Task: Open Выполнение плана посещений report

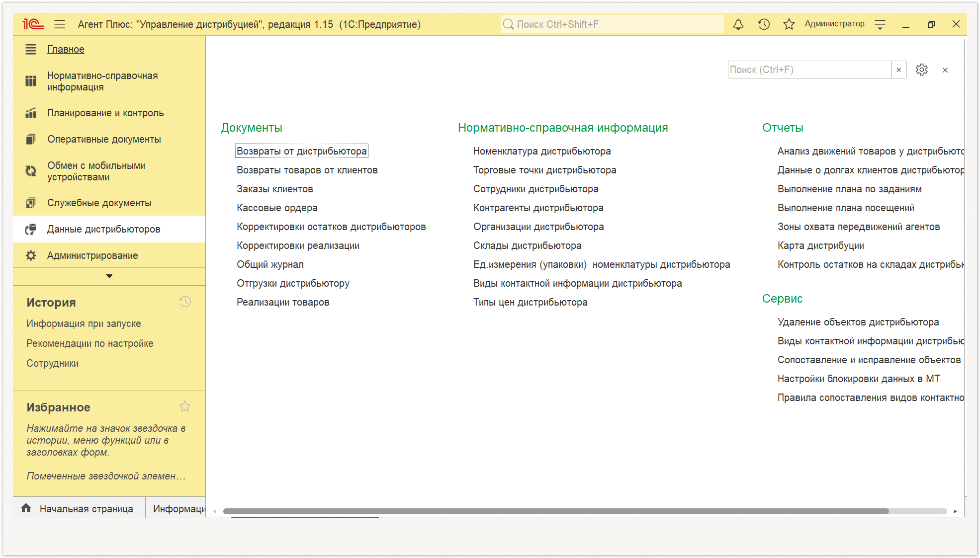Action: click(x=846, y=208)
